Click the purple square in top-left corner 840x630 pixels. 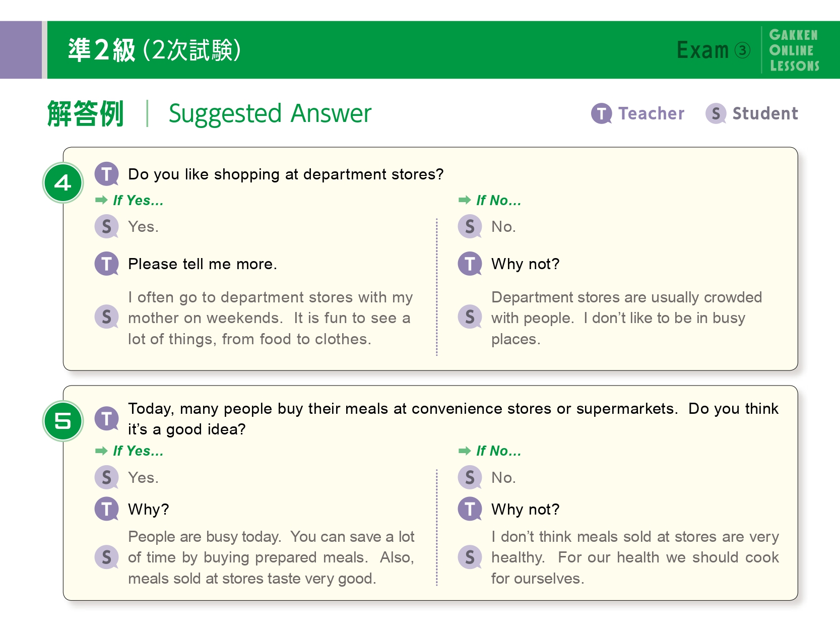[21, 49]
